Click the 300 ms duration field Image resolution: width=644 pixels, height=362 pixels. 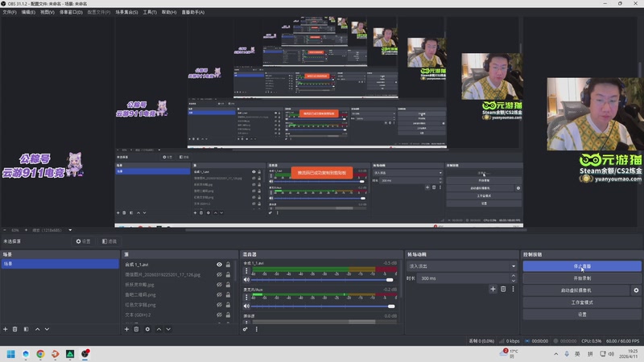tap(464, 278)
